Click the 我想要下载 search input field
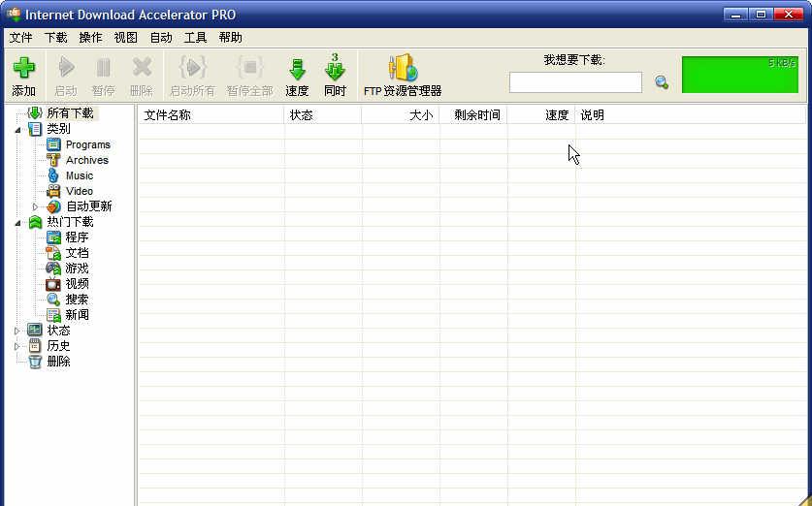Screen dimensions: 812x506 pos(575,82)
